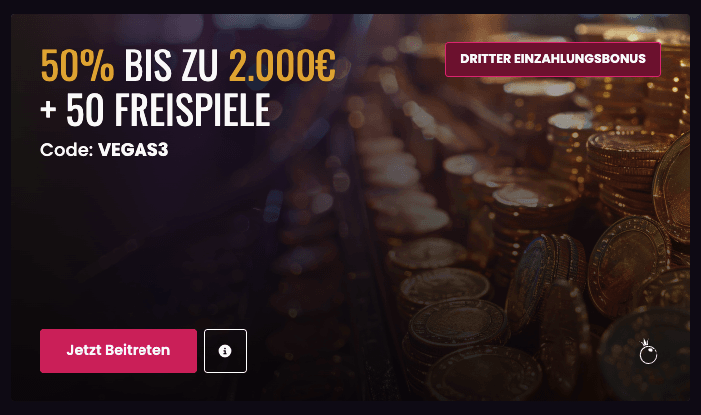Click the large coin at the right edge

click(x=675, y=188)
